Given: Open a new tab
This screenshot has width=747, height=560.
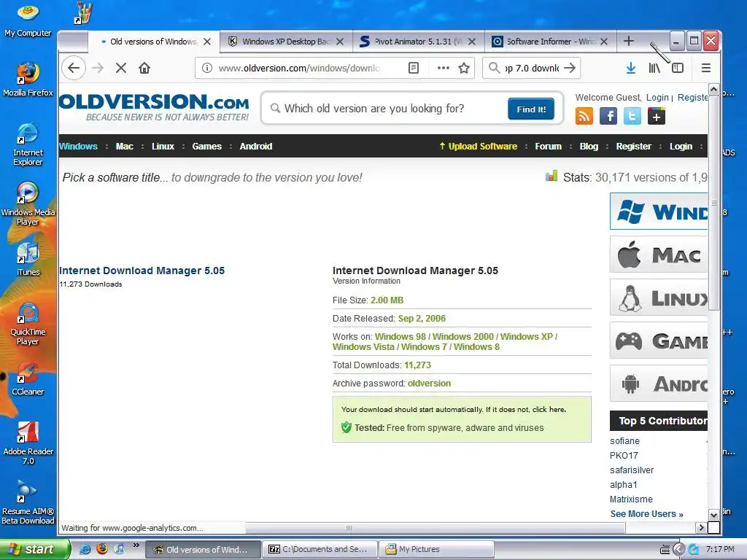Looking at the screenshot, I should pyautogui.click(x=628, y=42).
